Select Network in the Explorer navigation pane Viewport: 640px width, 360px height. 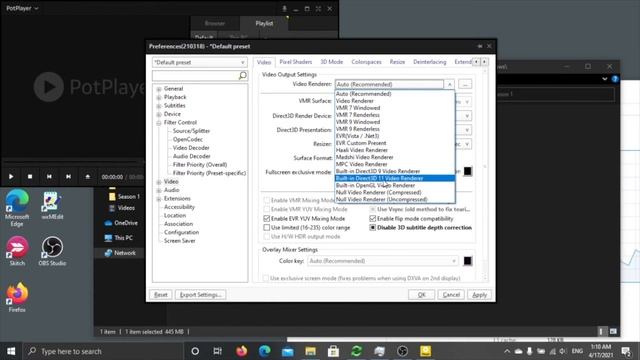(120, 253)
